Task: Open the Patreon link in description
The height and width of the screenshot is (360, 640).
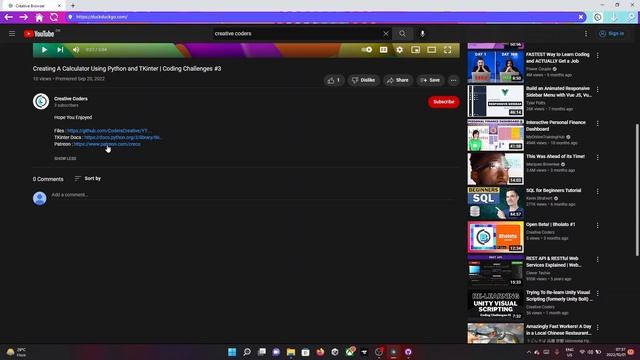Action: pos(107,144)
